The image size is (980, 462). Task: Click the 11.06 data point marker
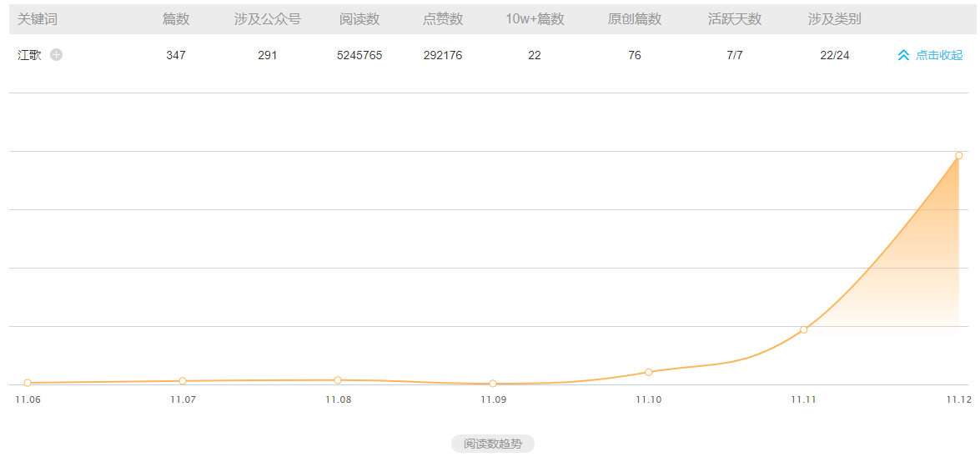28,383
